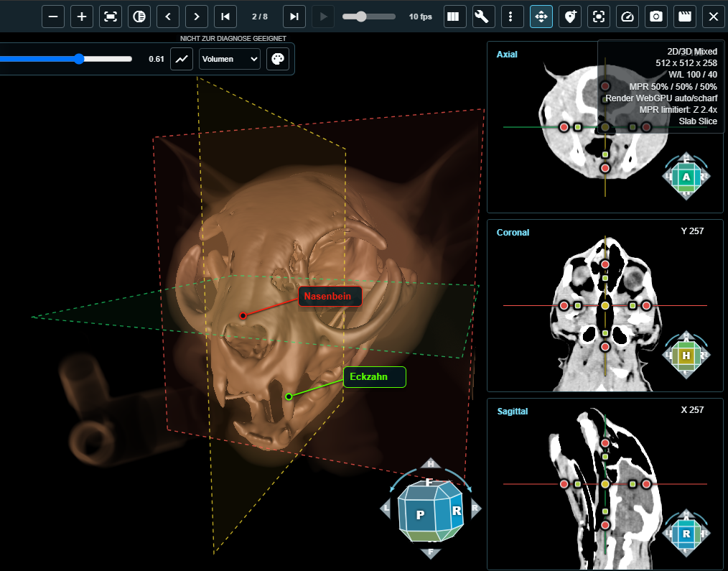This screenshot has height=571, width=728.
Task: Open the transfer curve graph button
Action: click(182, 59)
